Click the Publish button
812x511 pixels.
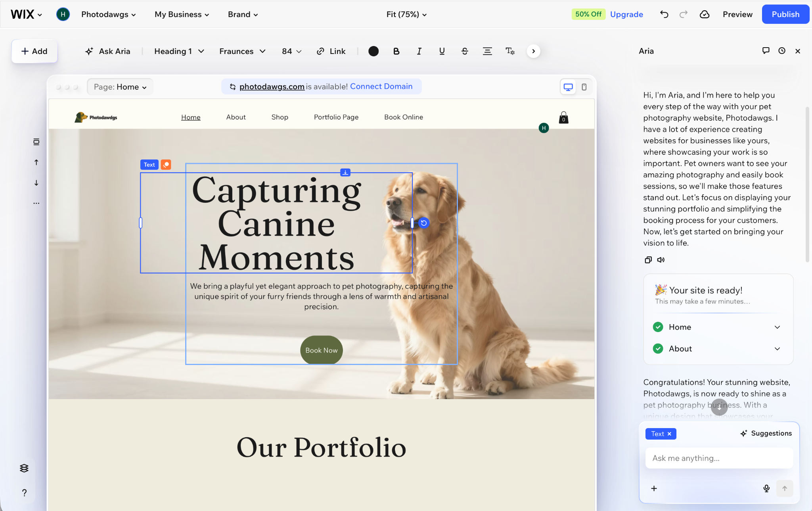coord(785,14)
